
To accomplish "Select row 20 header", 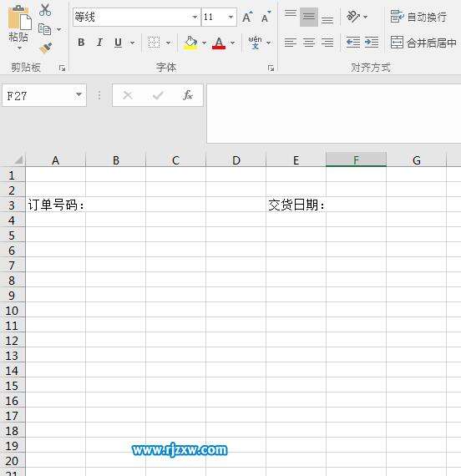I will [13, 460].
